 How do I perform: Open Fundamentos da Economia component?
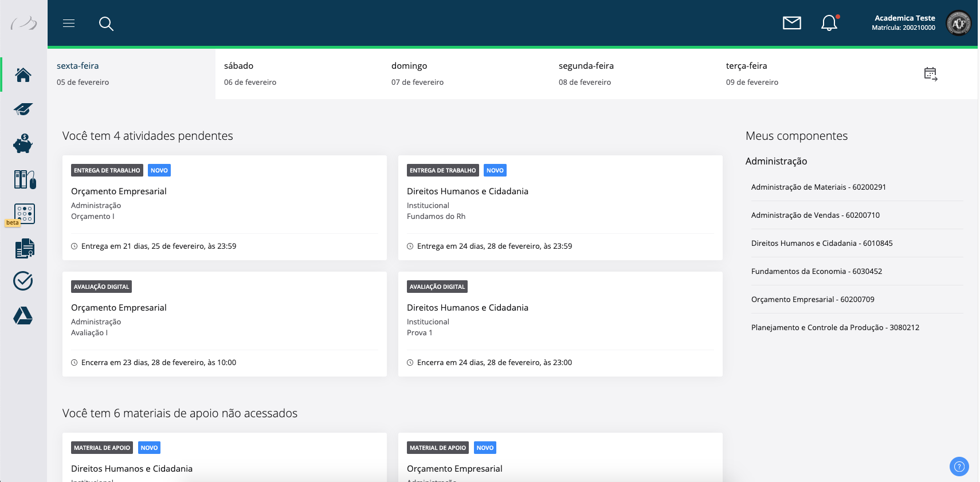816,271
